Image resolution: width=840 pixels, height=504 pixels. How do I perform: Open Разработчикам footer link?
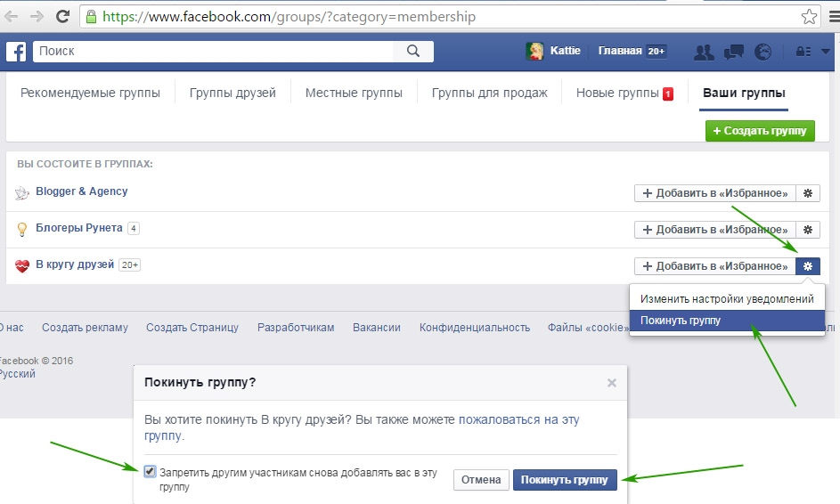pyautogui.click(x=296, y=328)
